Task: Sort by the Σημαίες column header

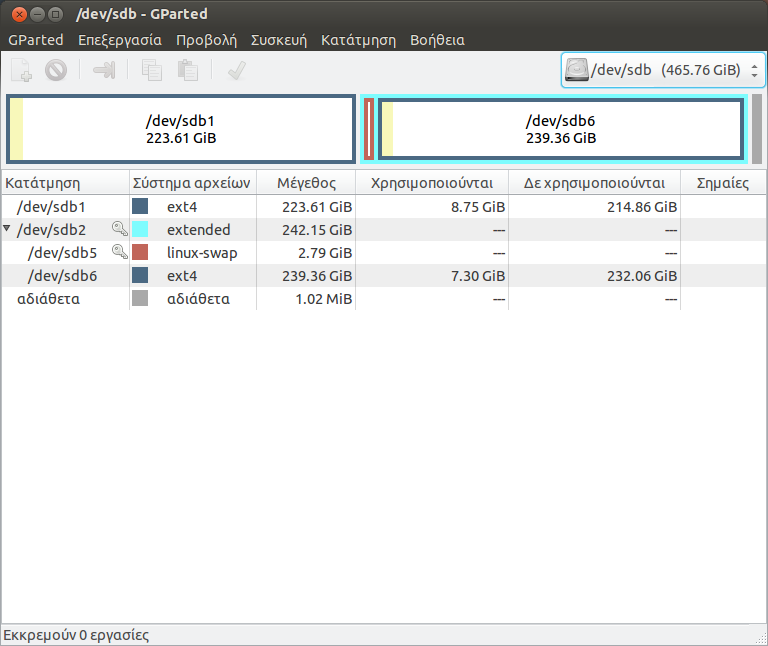Action: pyautogui.click(x=723, y=183)
